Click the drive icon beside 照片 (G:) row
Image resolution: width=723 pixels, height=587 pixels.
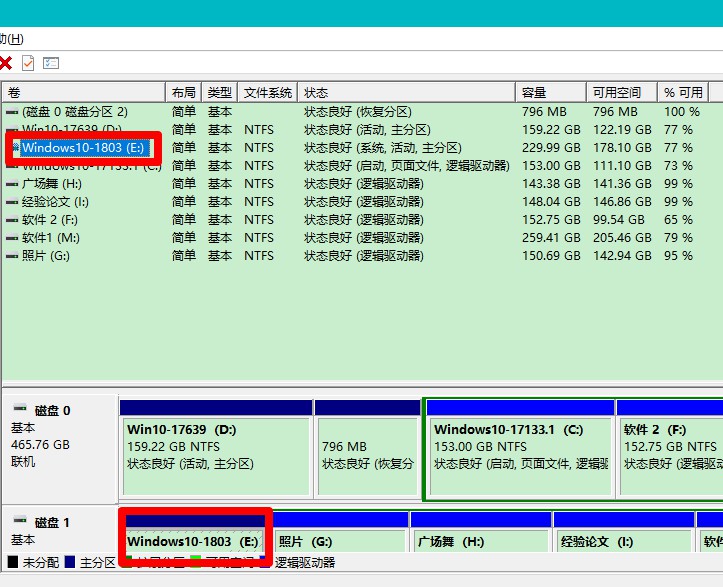[11, 256]
